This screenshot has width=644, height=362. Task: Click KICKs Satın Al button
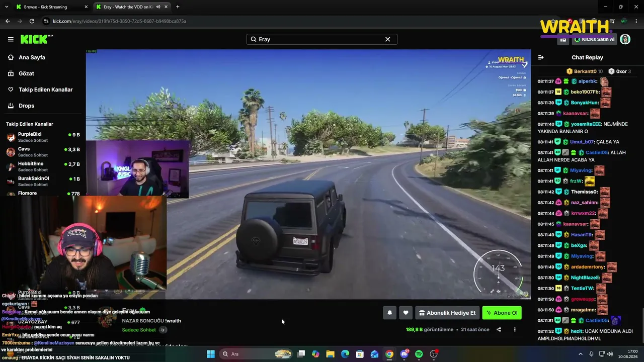click(x=595, y=39)
